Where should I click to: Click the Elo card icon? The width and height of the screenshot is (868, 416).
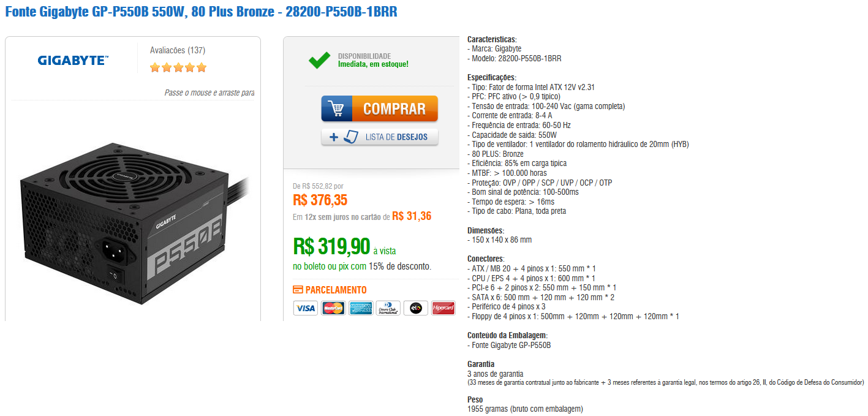pyautogui.click(x=415, y=308)
